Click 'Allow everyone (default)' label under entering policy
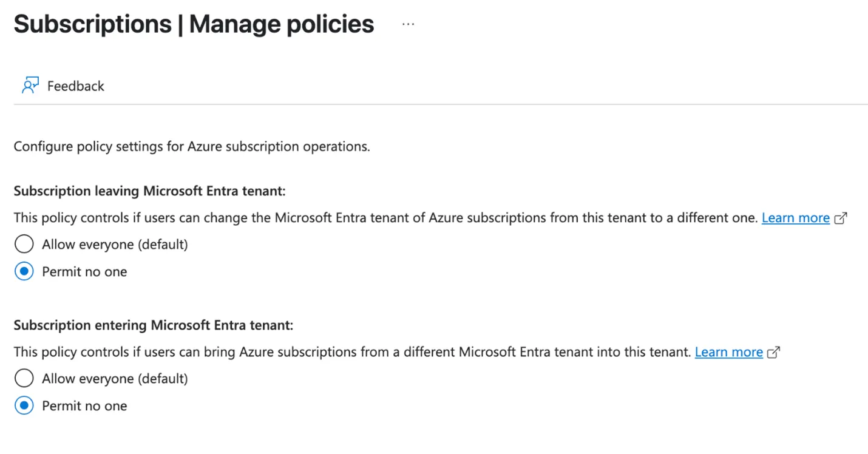868x454 pixels. [115, 379]
